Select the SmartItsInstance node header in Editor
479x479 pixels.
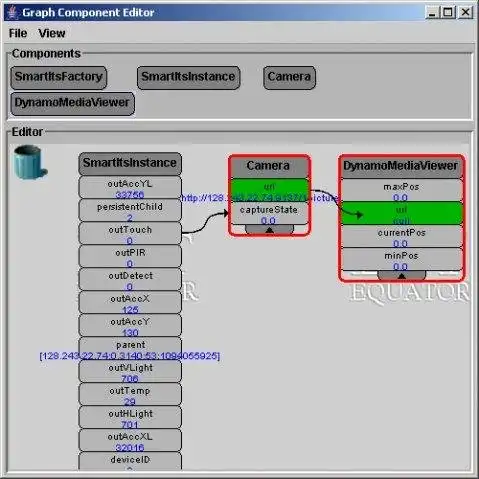tap(130, 164)
